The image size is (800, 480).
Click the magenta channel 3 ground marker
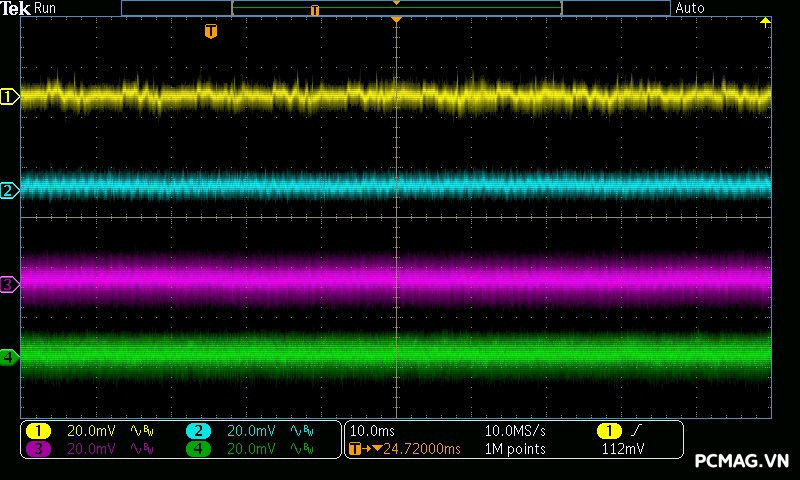[9, 285]
